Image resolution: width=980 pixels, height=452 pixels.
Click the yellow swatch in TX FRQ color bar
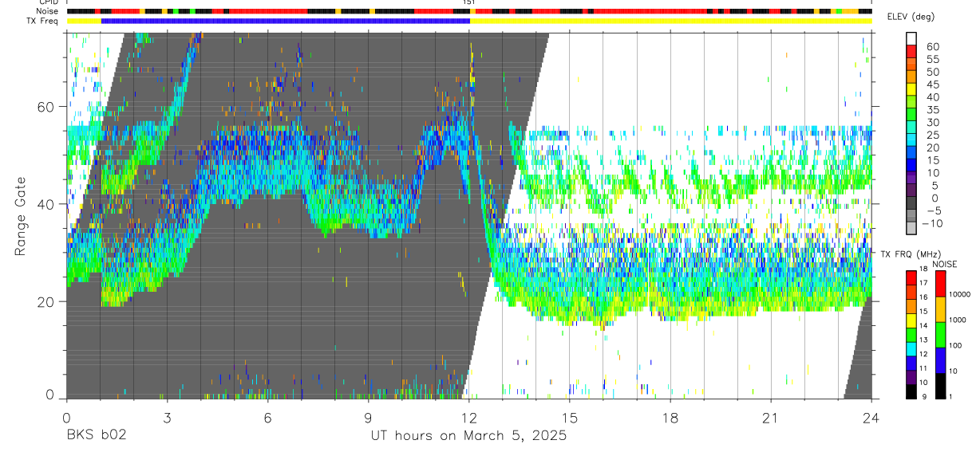point(911,320)
